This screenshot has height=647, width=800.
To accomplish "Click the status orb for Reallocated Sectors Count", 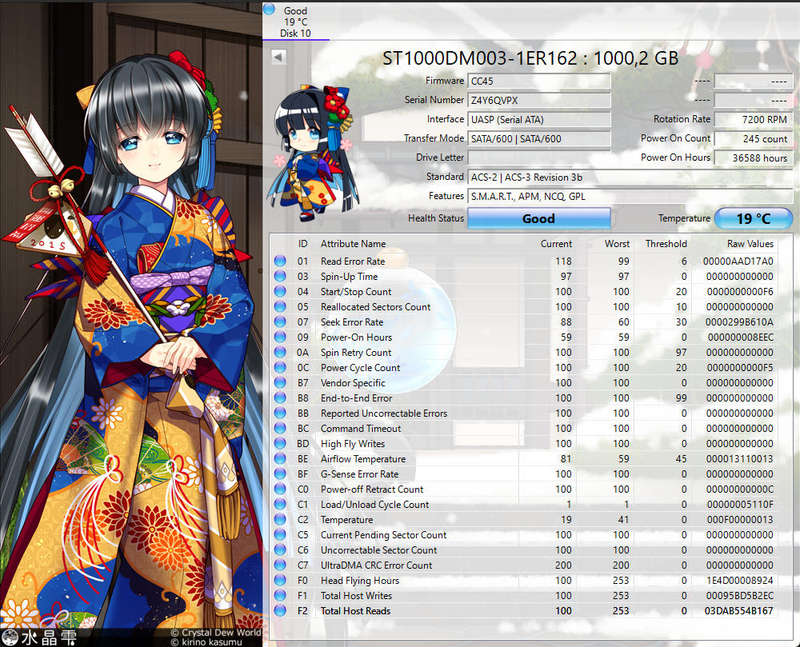I will tap(280, 307).
